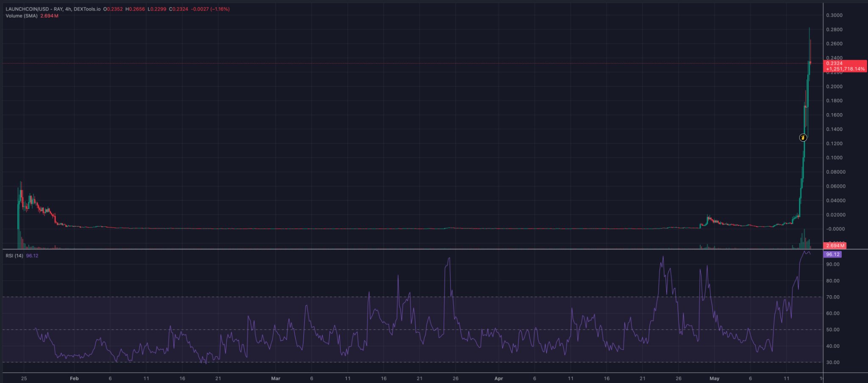Click the Feb label on the time axis

74,378
